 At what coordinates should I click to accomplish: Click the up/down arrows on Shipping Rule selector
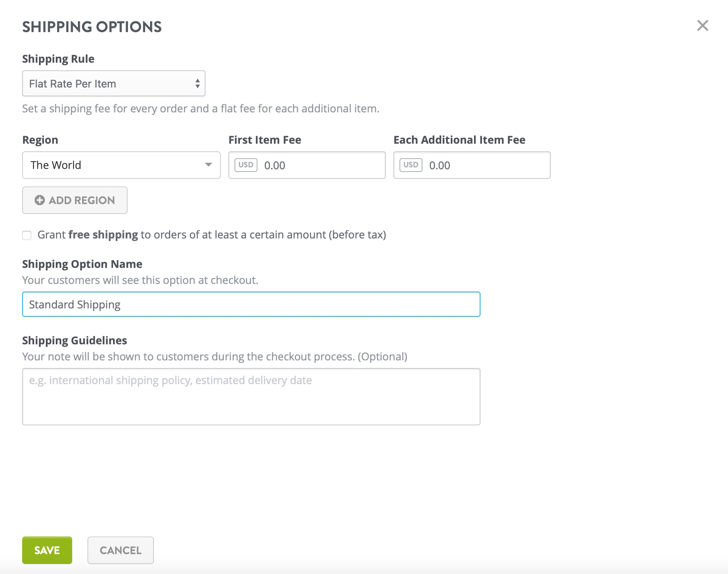197,83
